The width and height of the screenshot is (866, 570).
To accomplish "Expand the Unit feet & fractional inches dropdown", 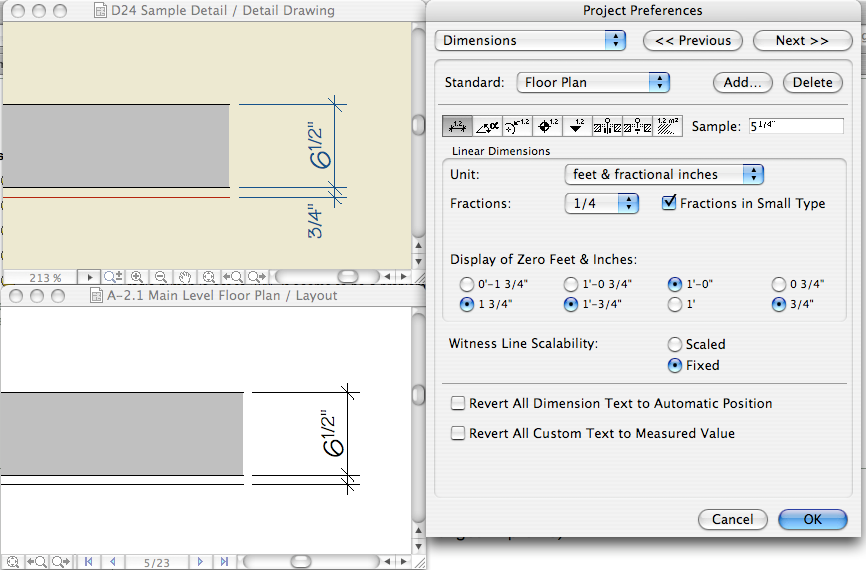I will [664, 174].
